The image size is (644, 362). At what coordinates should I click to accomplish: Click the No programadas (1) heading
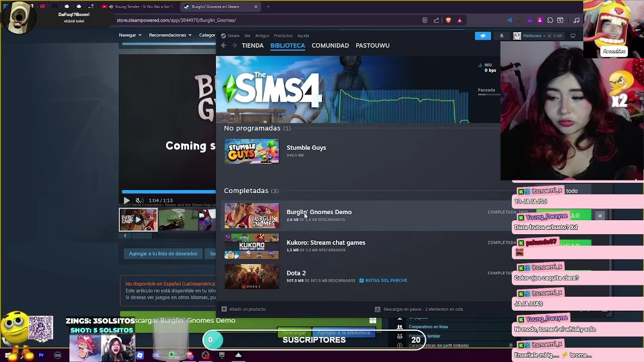tap(257, 128)
